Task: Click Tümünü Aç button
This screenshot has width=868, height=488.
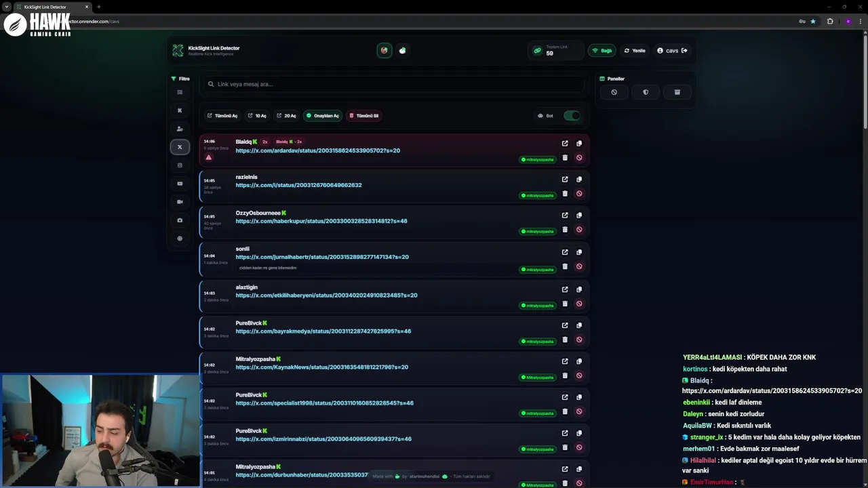Action: click(222, 116)
